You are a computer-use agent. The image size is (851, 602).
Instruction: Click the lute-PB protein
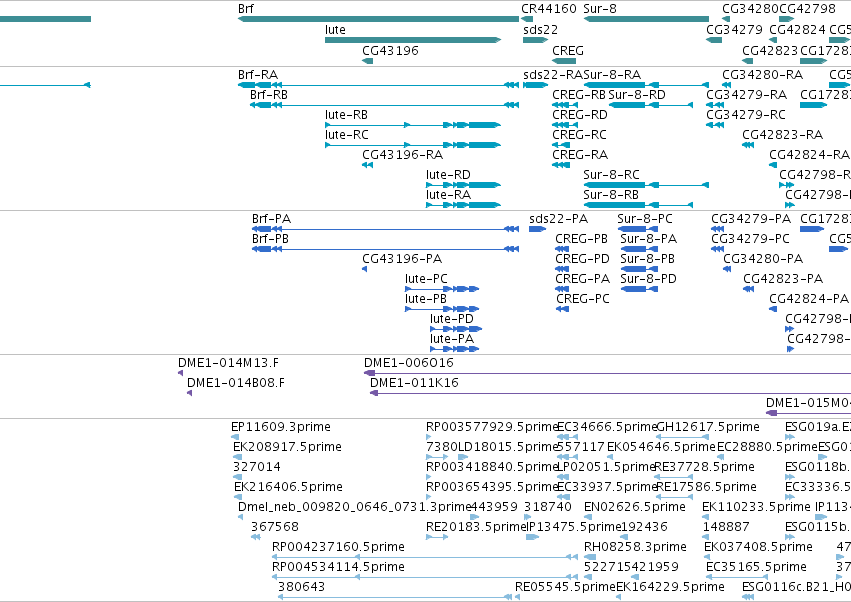442,309
